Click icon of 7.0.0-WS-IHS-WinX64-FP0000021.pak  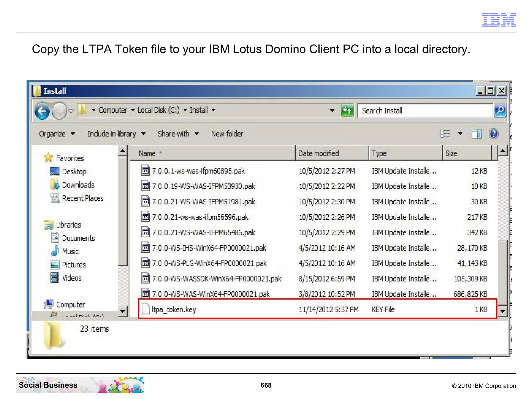[145, 248]
